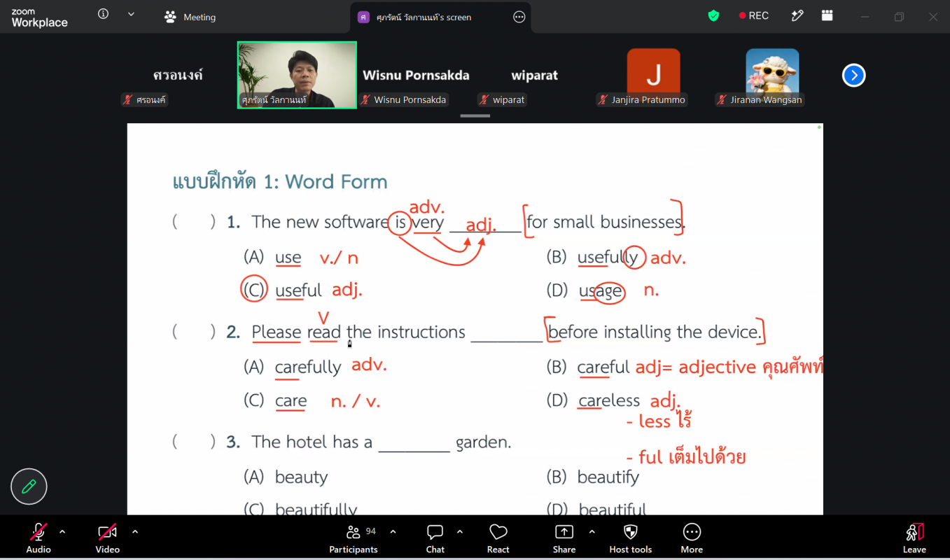Click the green annotate pencil button
The width and height of the screenshot is (950, 560).
(29, 486)
